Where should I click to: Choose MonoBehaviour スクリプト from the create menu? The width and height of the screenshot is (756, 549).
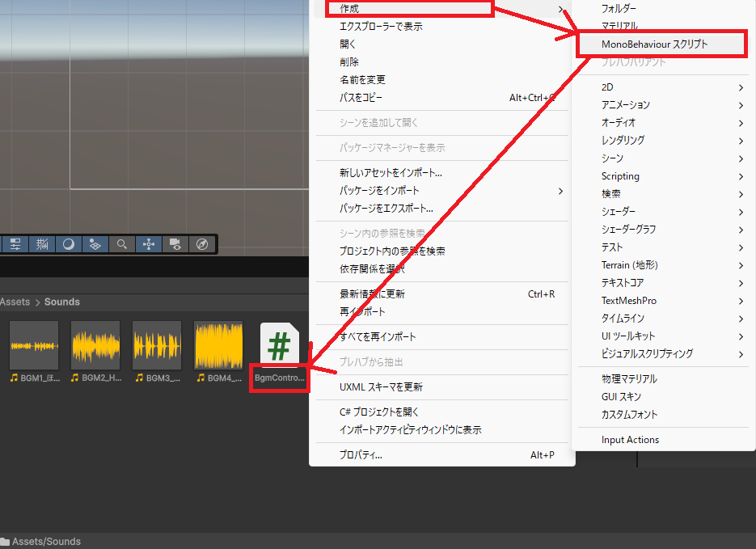click(x=654, y=44)
